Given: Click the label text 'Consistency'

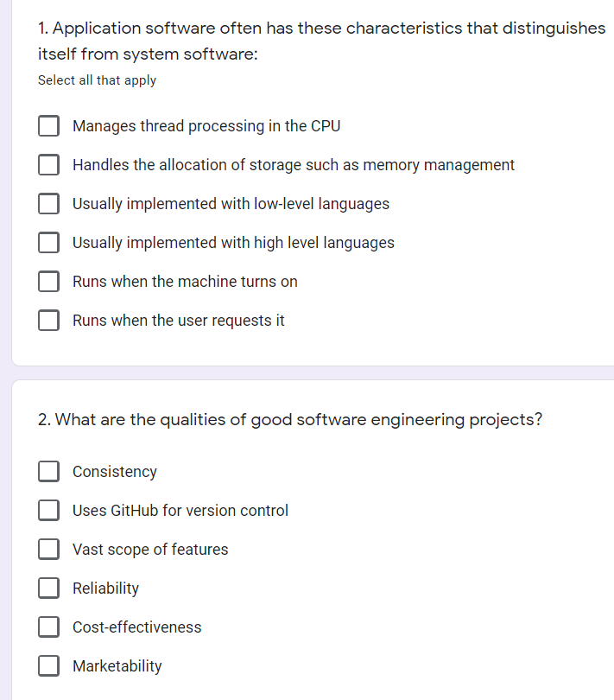Looking at the screenshot, I should pyautogui.click(x=114, y=471).
